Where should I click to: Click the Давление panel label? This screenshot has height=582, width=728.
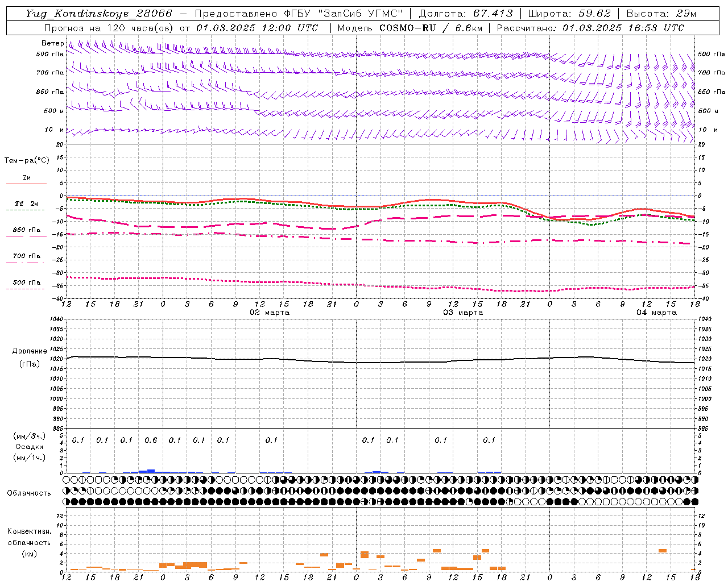pos(30,351)
